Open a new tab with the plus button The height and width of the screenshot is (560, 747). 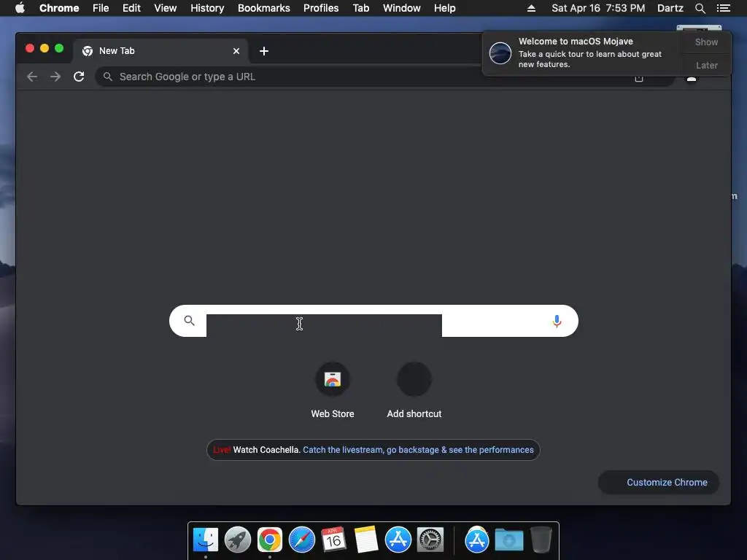264,51
